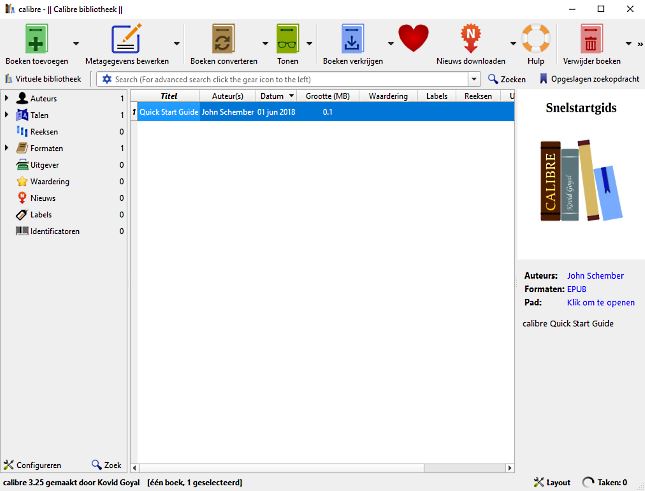Show more toolbar items via overflow chevron

(x=640, y=44)
